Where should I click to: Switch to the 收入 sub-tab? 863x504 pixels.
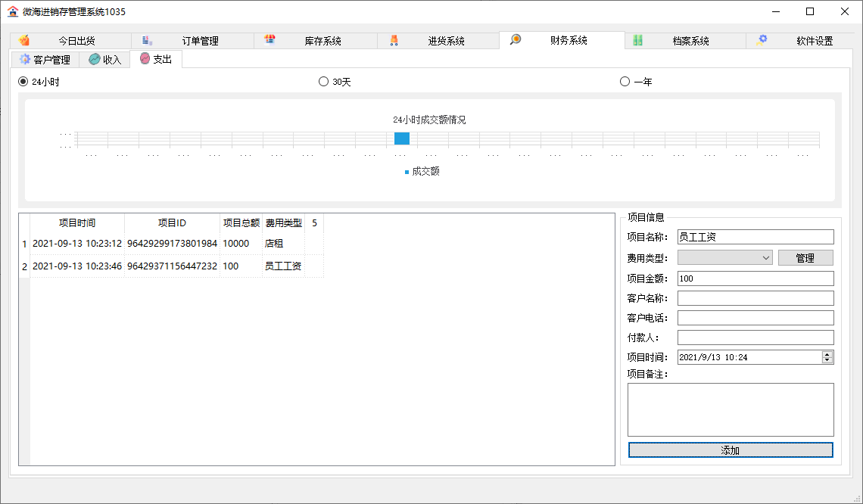(104, 60)
